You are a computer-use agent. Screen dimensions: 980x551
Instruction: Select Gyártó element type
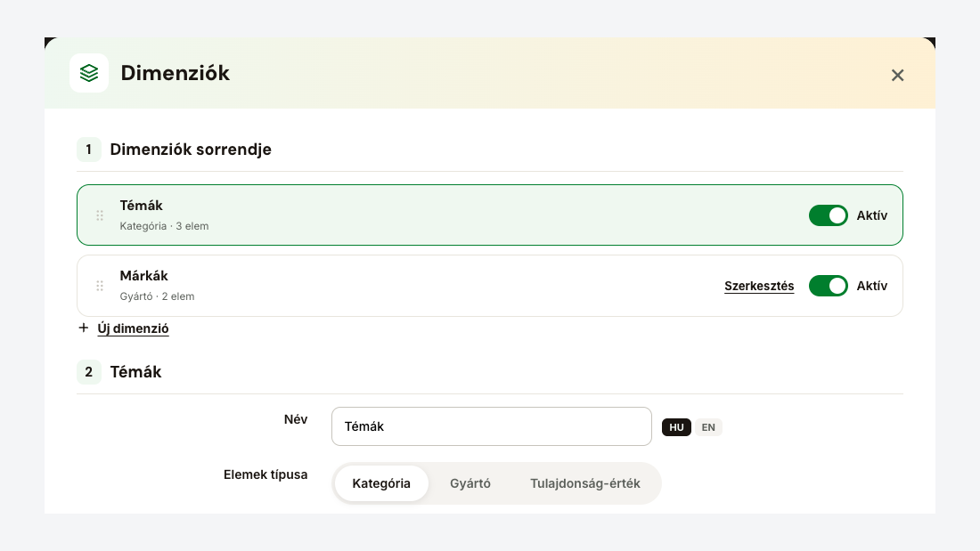coord(470,483)
